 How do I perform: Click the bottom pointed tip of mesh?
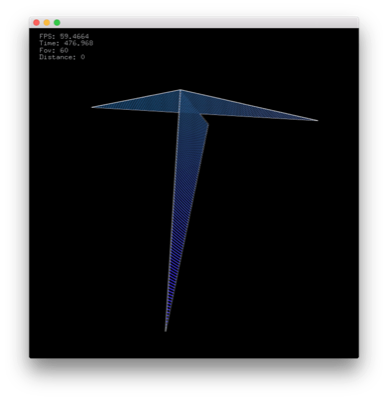[166, 331]
